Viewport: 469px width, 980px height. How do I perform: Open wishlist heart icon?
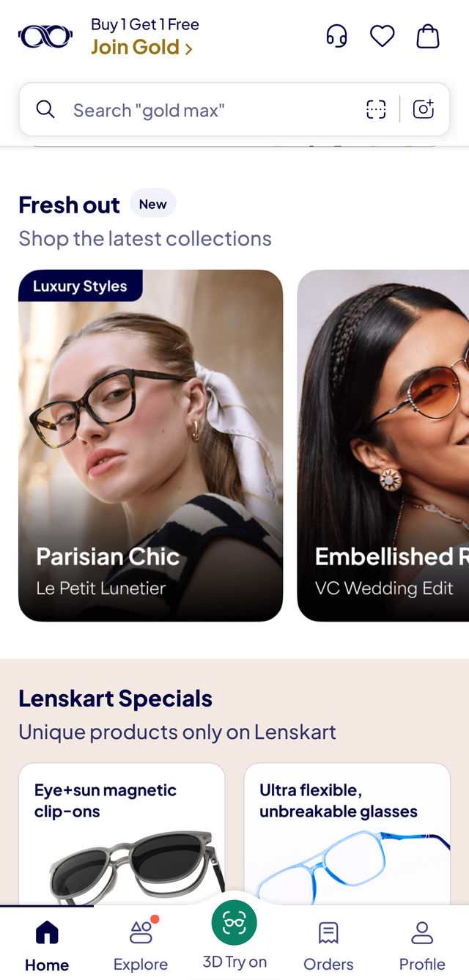coord(382,36)
